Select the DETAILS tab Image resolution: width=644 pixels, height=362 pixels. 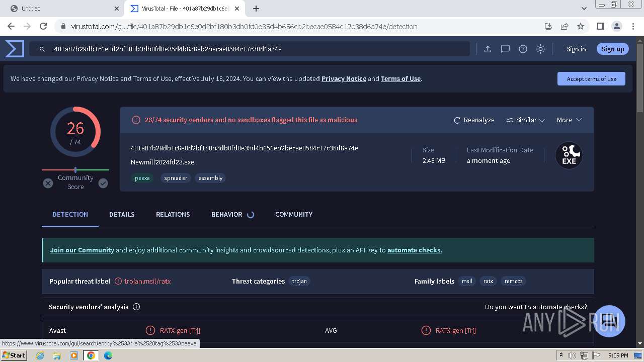click(x=122, y=214)
